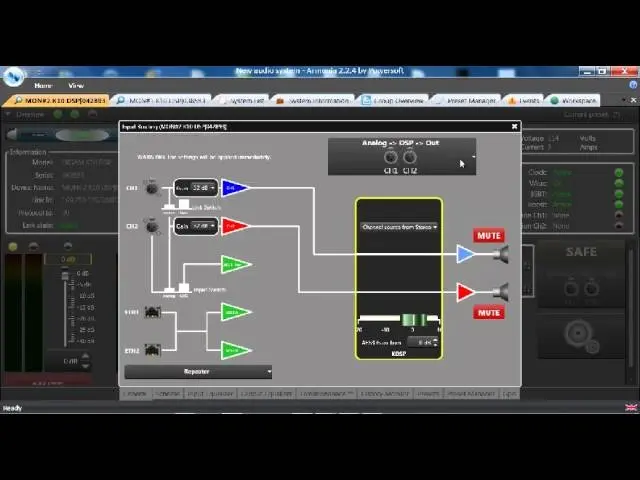Switch to the top Preset Manager tab
This screenshot has height=480, width=640.
[x=467, y=100]
